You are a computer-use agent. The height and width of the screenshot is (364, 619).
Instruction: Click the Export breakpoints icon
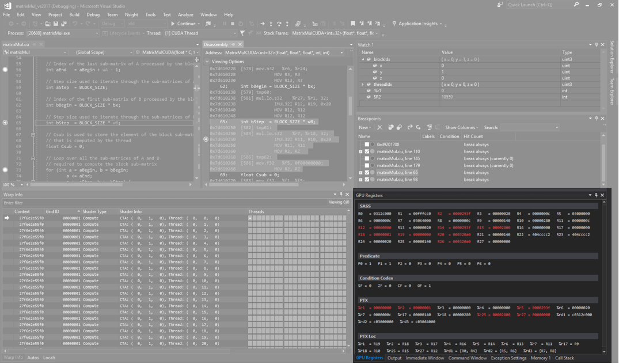coord(410,127)
